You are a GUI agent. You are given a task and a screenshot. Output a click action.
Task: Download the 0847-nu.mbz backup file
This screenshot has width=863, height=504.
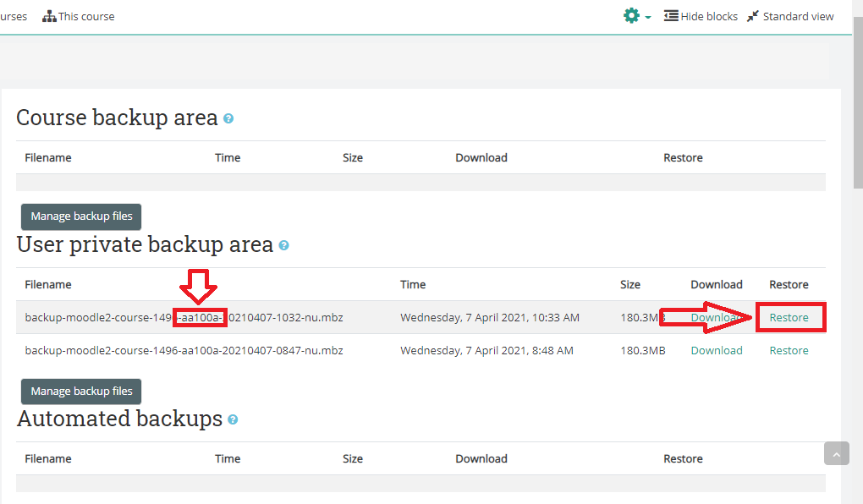click(x=717, y=350)
